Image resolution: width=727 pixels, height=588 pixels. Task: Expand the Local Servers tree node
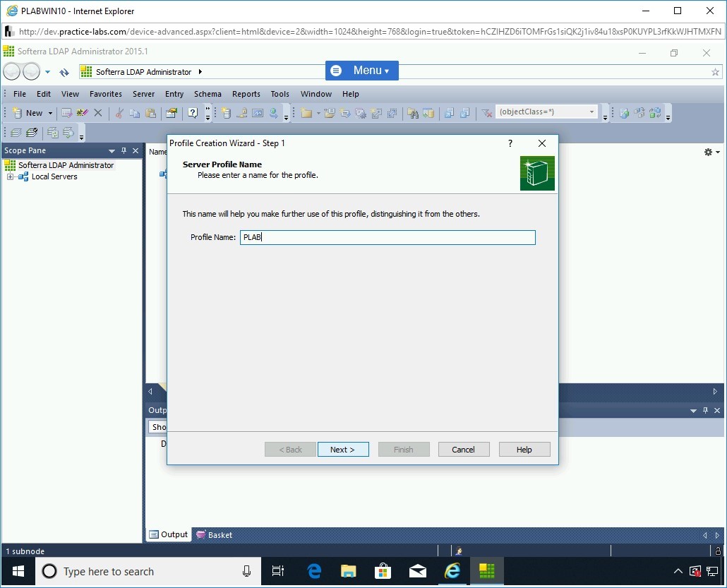pos(11,176)
